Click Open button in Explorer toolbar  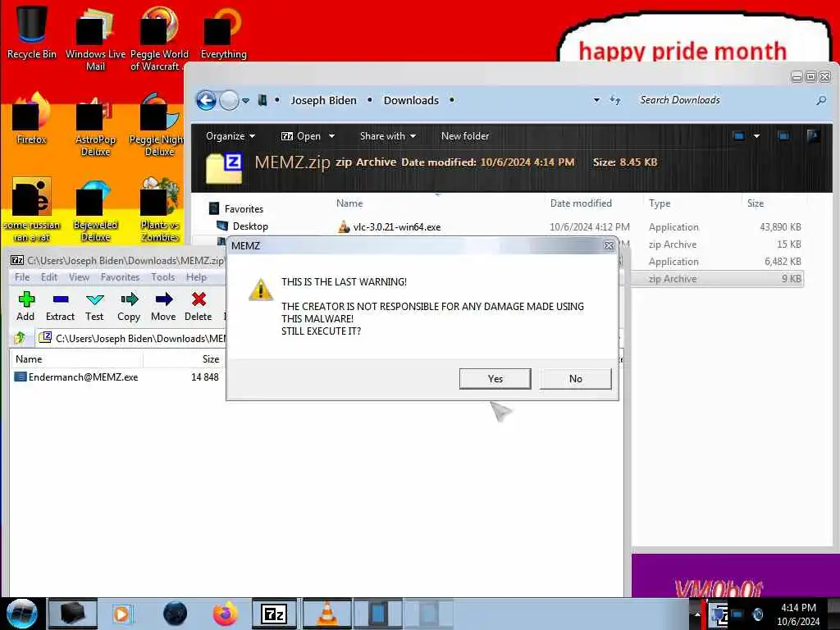point(302,136)
